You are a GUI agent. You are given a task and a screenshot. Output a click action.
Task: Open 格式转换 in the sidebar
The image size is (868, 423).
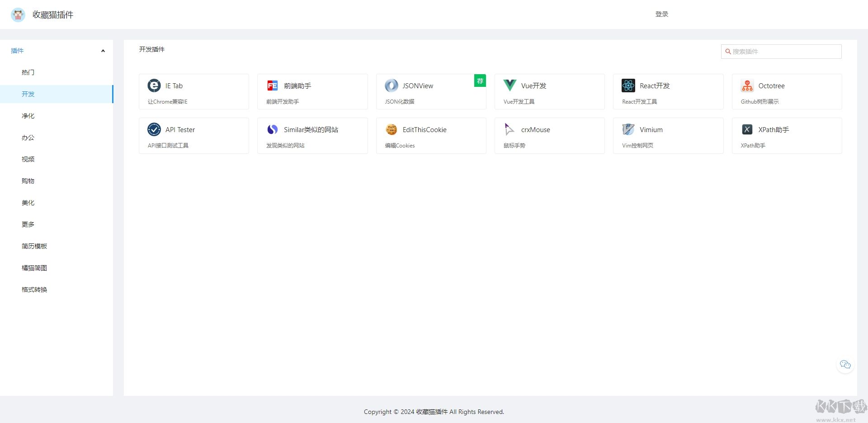click(x=57, y=290)
